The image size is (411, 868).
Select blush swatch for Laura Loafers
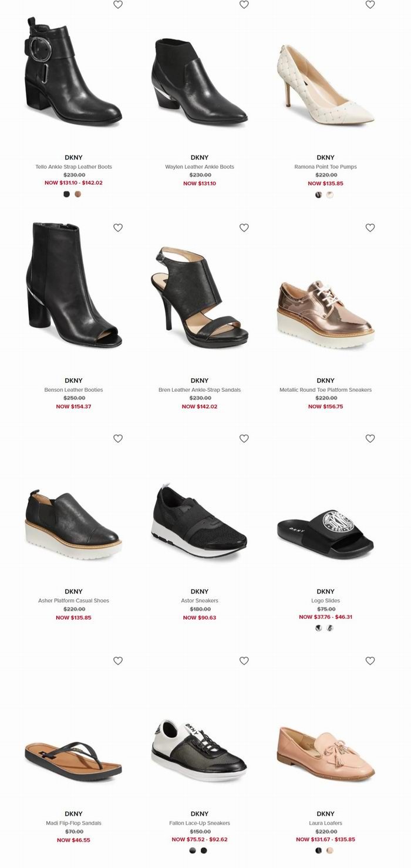(x=330, y=850)
